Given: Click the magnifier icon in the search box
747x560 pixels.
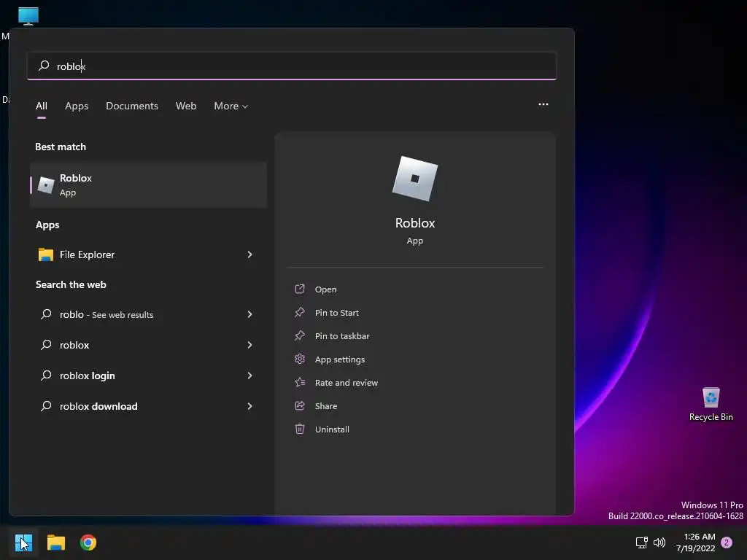Looking at the screenshot, I should click(x=44, y=65).
